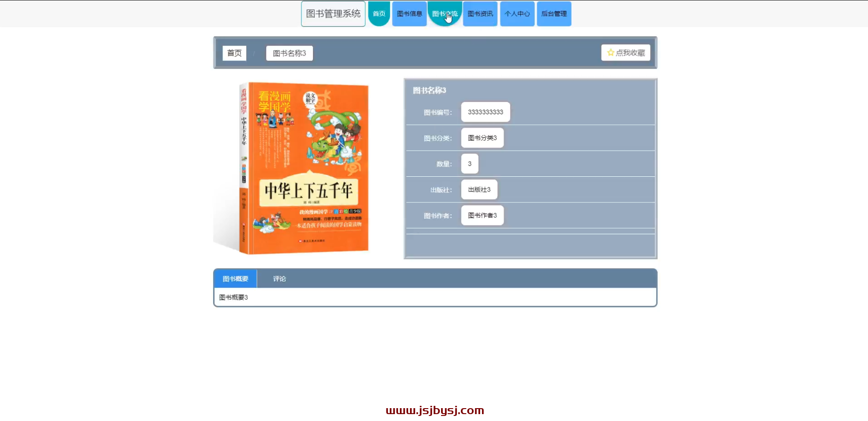Switch to the 评论 tab
This screenshot has width=868, height=421.
coord(279,279)
